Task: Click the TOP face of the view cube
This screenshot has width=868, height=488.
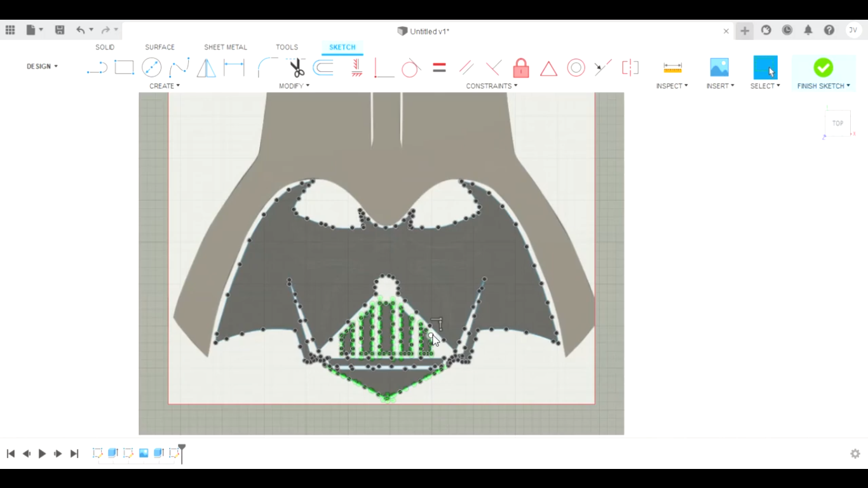Action: pyautogui.click(x=837, y=123)
